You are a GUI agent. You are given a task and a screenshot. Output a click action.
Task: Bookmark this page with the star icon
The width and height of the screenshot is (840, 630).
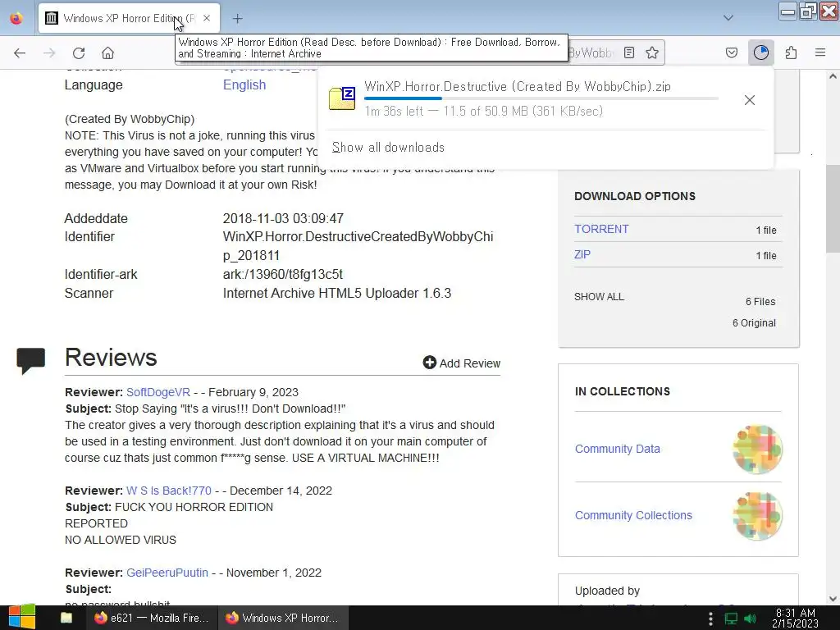pyautogui.click(x=652, y=52)
